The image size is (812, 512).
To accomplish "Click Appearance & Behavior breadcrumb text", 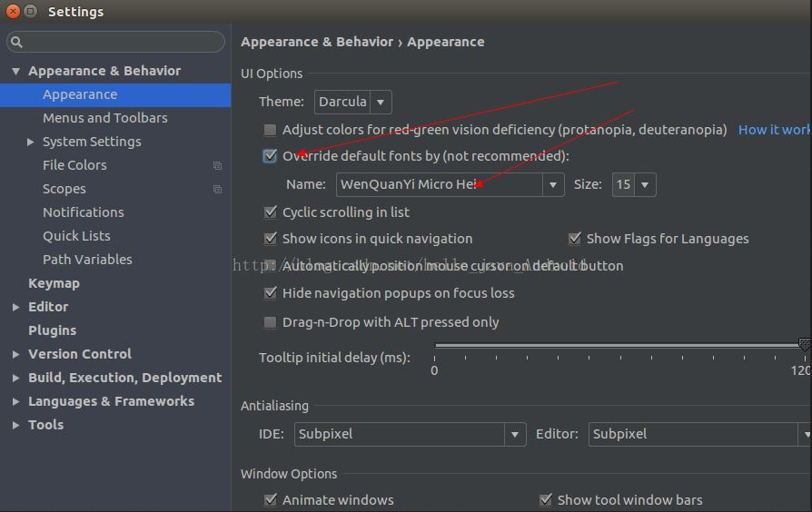I will (317, 42).
